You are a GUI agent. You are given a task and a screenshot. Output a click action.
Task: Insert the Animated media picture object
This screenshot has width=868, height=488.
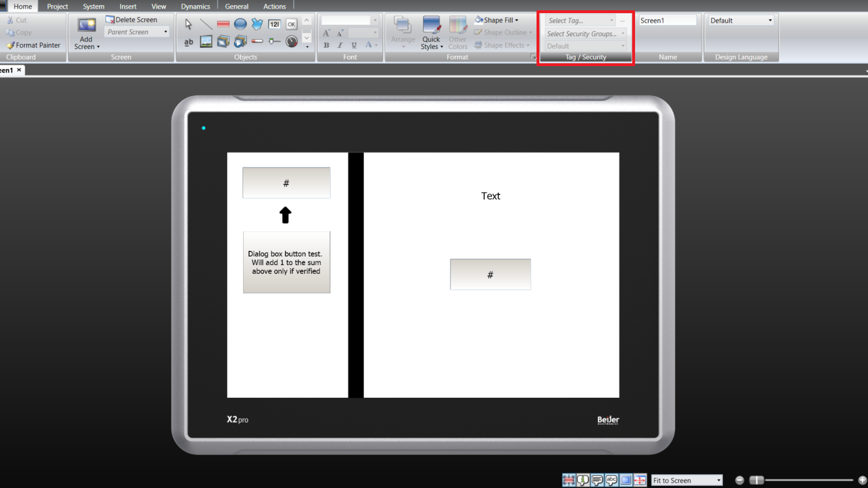coord(240,42)
